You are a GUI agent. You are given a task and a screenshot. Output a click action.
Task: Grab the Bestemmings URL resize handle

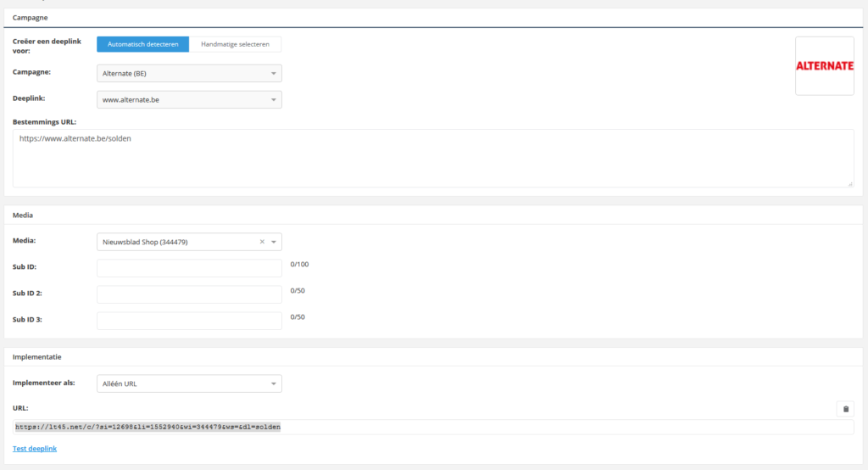click(849, 182)
